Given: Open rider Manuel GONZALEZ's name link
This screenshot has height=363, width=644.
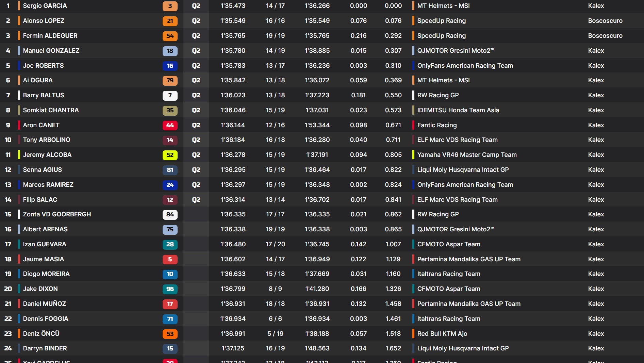Looking at the screenshot, I should click(51, 51).
